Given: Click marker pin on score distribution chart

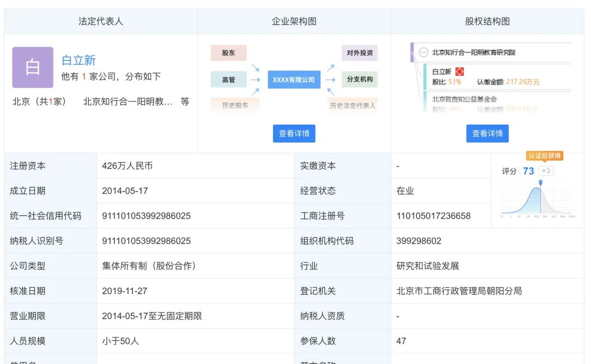Looking at the screenshot, I should (541, 183).
